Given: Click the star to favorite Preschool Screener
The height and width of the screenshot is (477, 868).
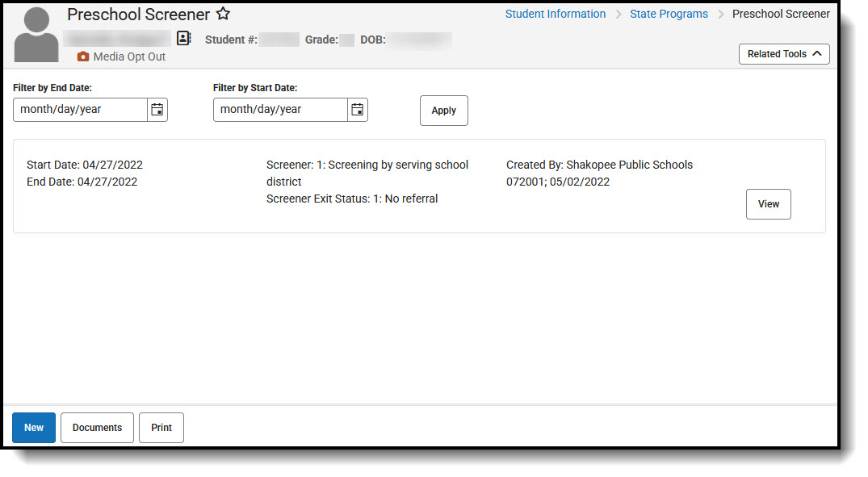Looking at the screenshot, I should coord(223,14).
